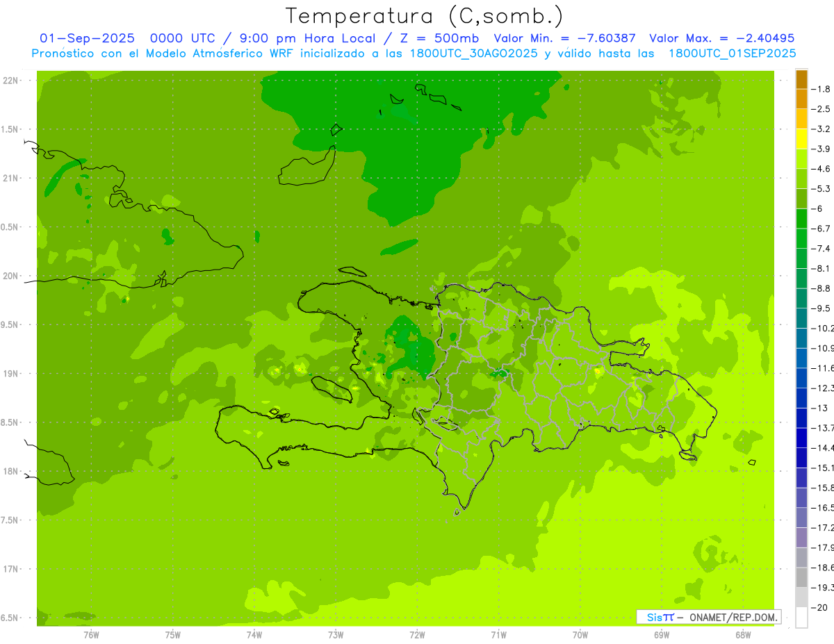Click the lime swatch between -3.9 and -4.6

801,158
